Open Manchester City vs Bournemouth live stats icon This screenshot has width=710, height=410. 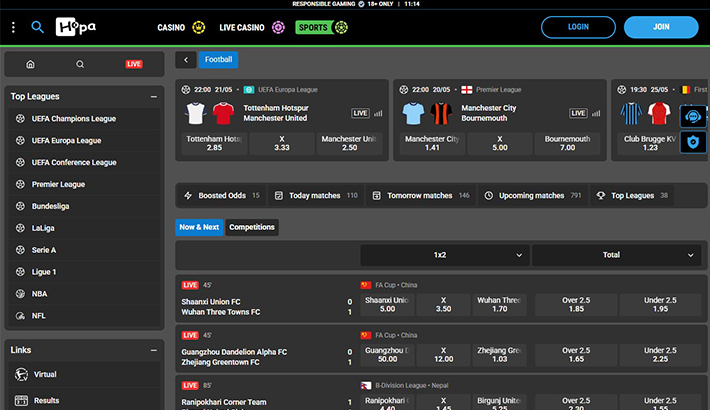(x=596, y=113)
